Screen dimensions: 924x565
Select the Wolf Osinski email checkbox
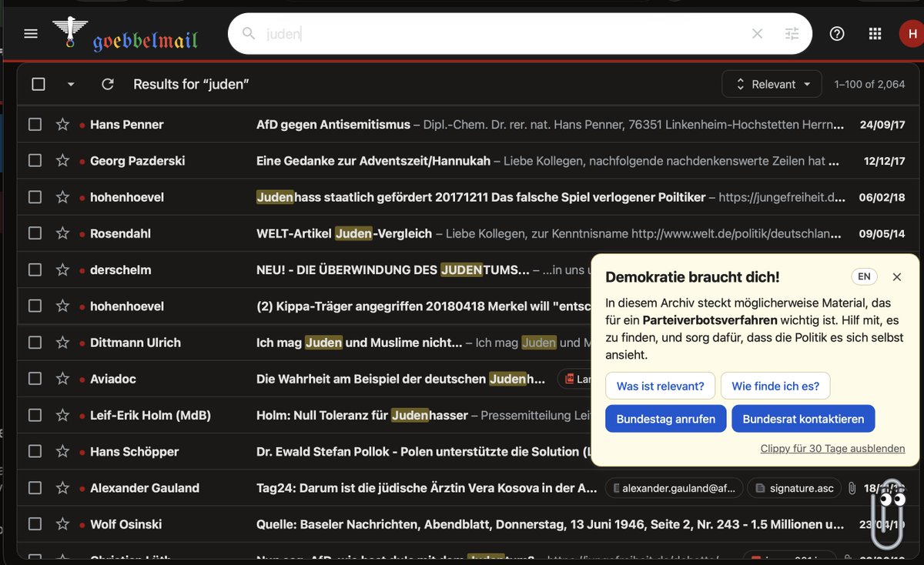pyautogui.click(x=35, y=524)
